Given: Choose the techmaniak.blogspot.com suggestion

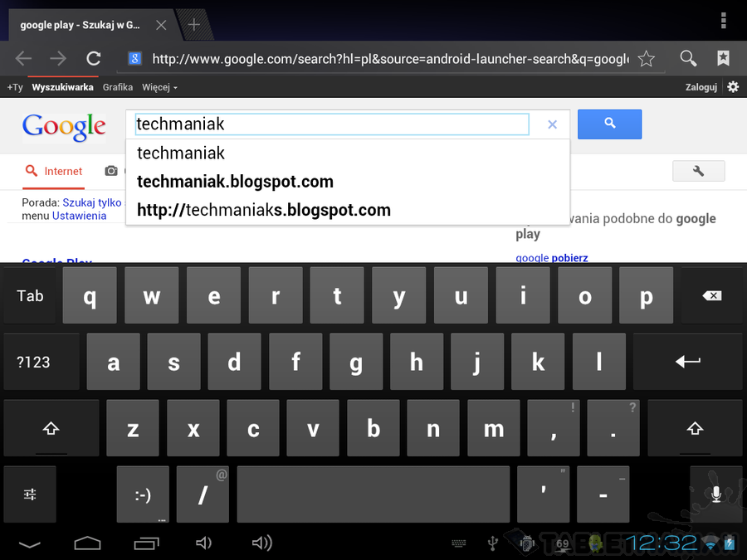Looking at the screenshot, I should [x=236, y=182].
